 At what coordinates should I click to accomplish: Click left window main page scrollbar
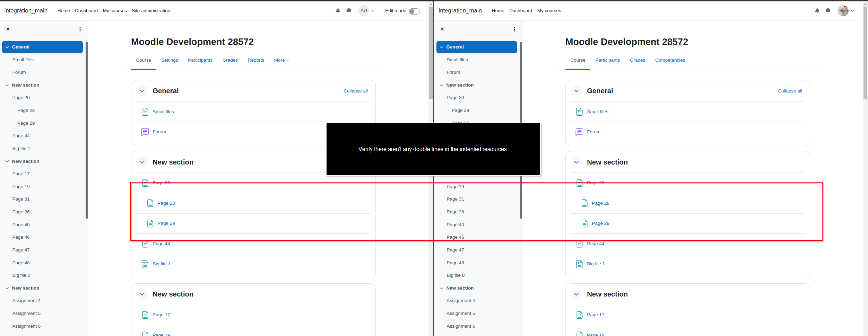(431, 53)
